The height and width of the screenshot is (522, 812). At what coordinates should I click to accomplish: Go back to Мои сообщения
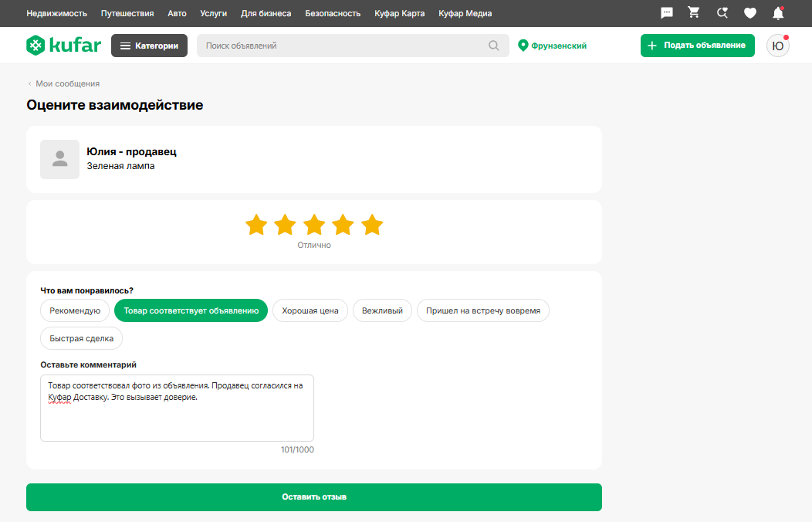tap(64, 83)
